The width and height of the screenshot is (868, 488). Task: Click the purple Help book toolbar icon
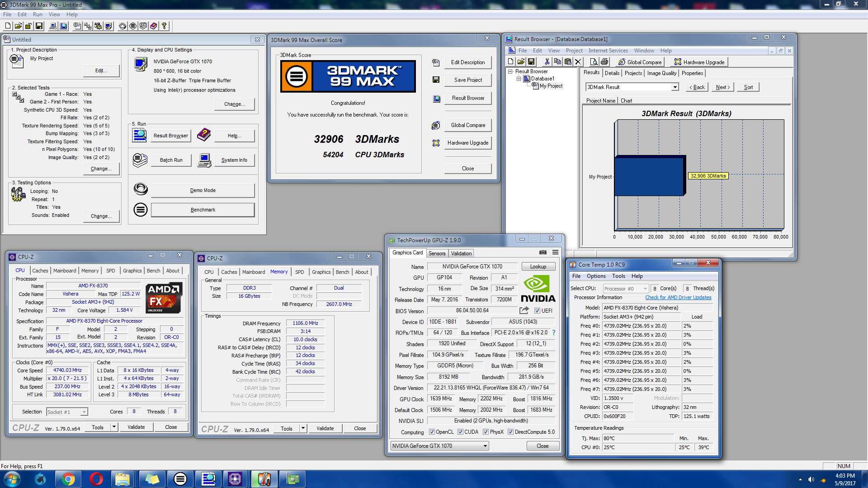point(154,26)
